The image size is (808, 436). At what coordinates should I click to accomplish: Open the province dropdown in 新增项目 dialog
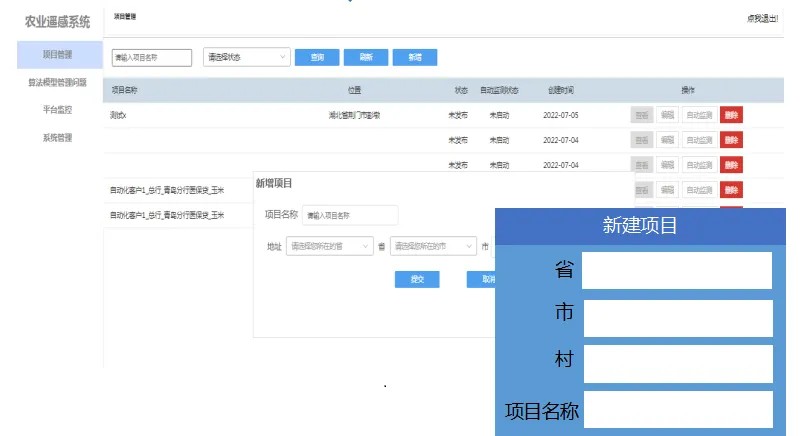tap(330, 246)
